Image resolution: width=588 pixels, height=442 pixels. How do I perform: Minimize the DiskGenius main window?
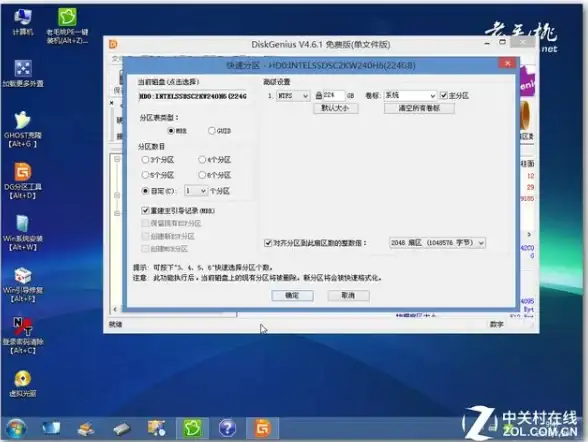click(x=487, y=43)
